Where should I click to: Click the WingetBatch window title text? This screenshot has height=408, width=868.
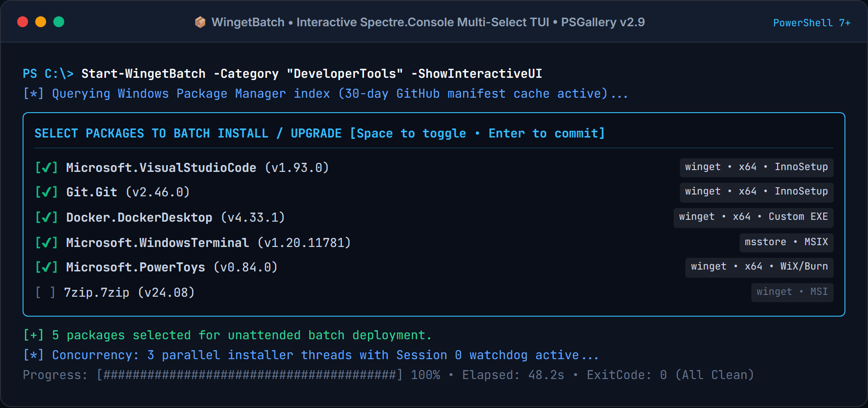click(x=428, y=22)
